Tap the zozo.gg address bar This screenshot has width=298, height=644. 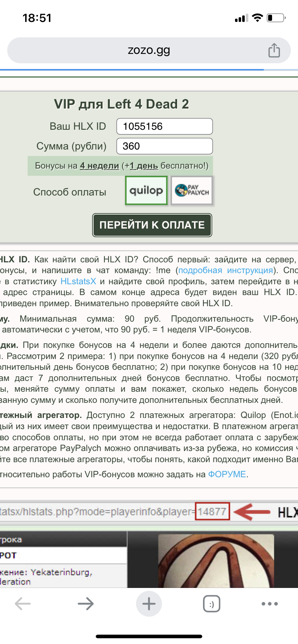coord(149,50)
